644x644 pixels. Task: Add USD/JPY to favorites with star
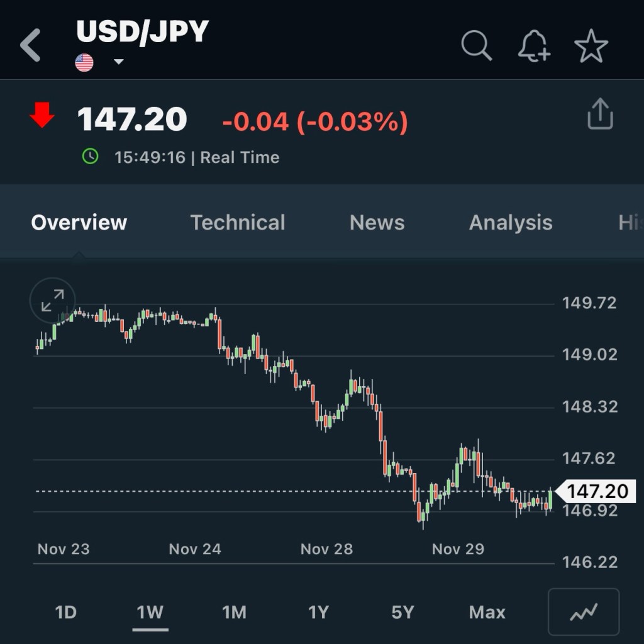point(591,46)
